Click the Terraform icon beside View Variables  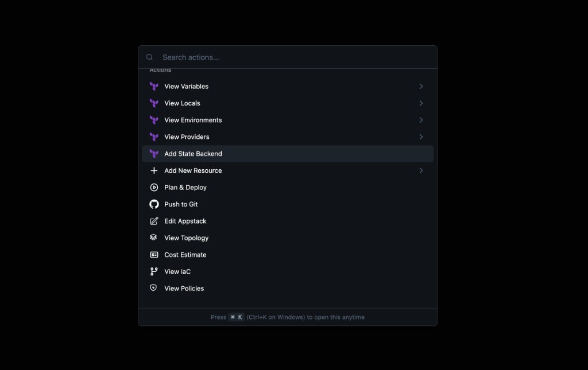[154, 86]
